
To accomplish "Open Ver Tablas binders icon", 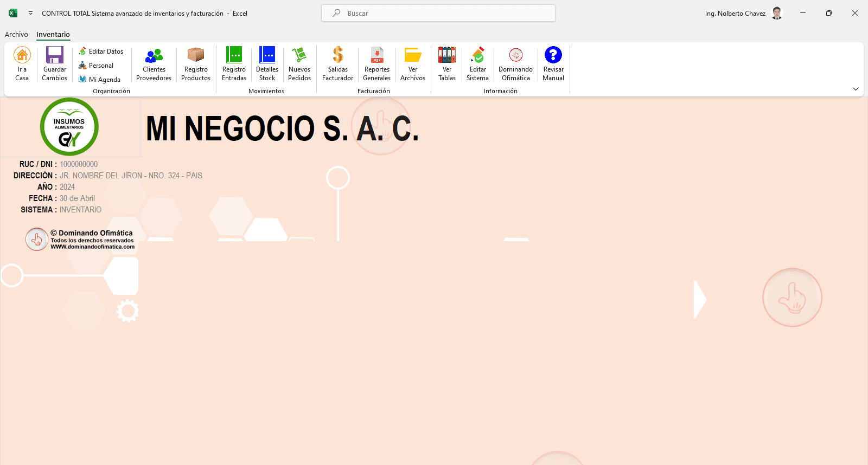I will click(447, 55).
